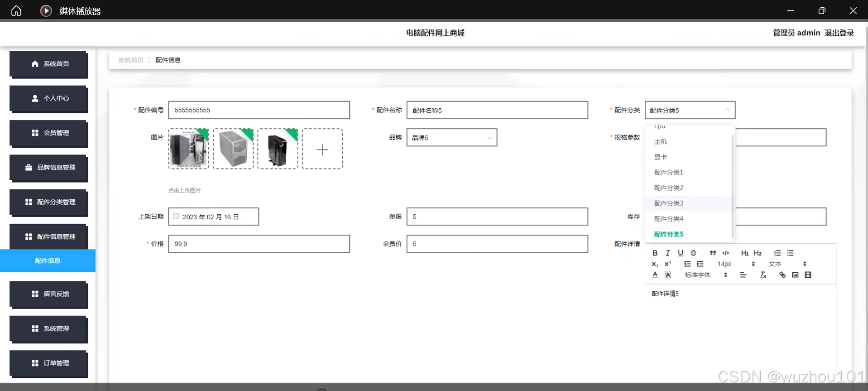Expand 品牌信息管理 sidebar menu
Screen dimensions: 868x391
pyautogui.click(x=49, y=168)
